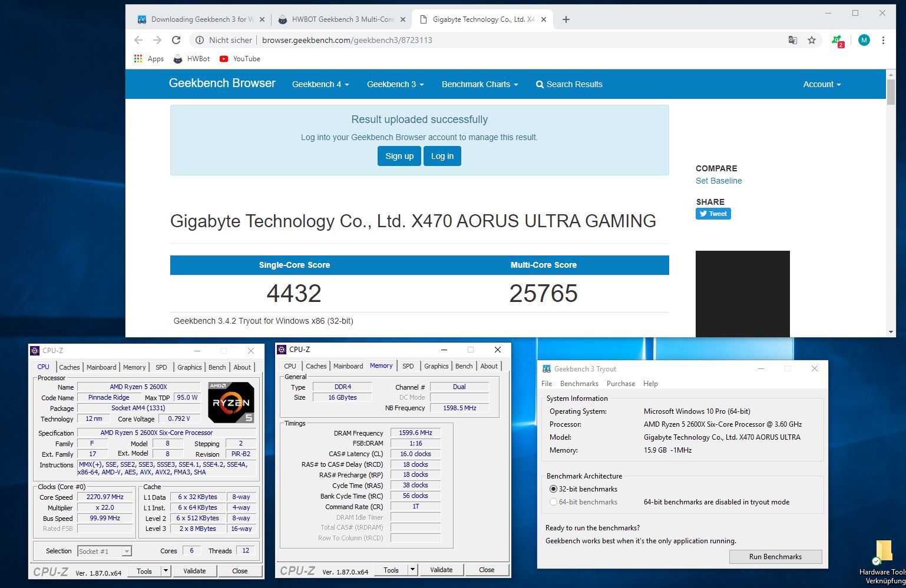Open the Caches tab in the left CPU-Z window

(69, 367)
